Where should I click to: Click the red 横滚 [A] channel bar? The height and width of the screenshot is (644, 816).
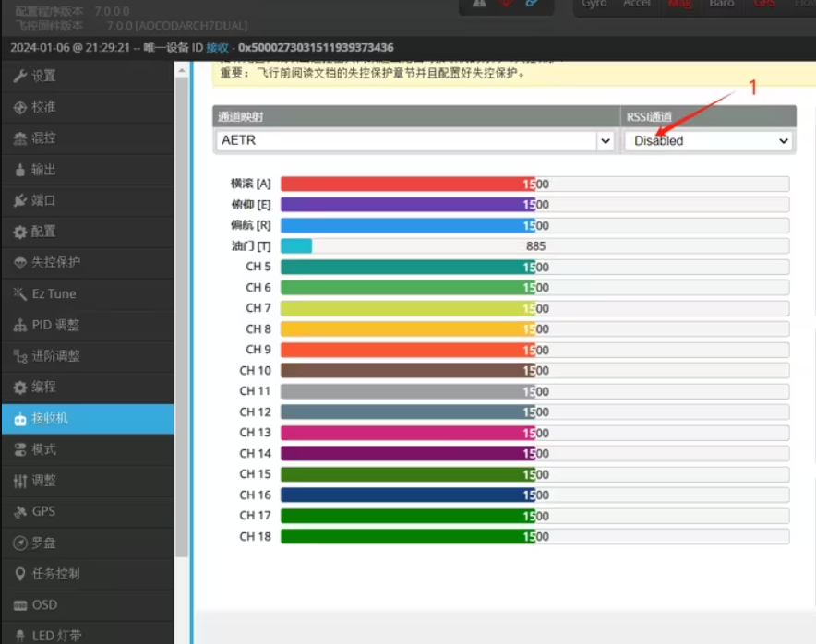pos(406,184)
